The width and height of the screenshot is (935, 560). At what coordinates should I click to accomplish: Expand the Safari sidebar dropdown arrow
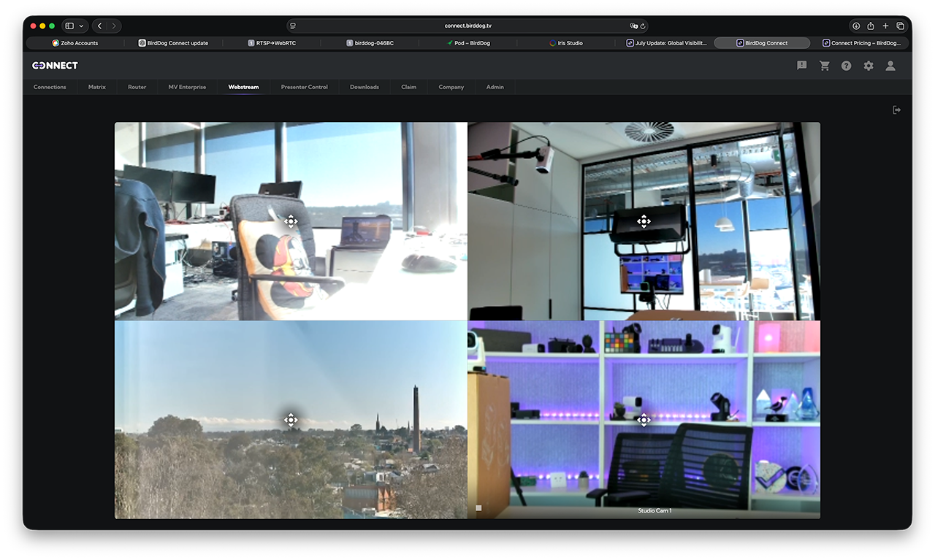click(81, 26)
